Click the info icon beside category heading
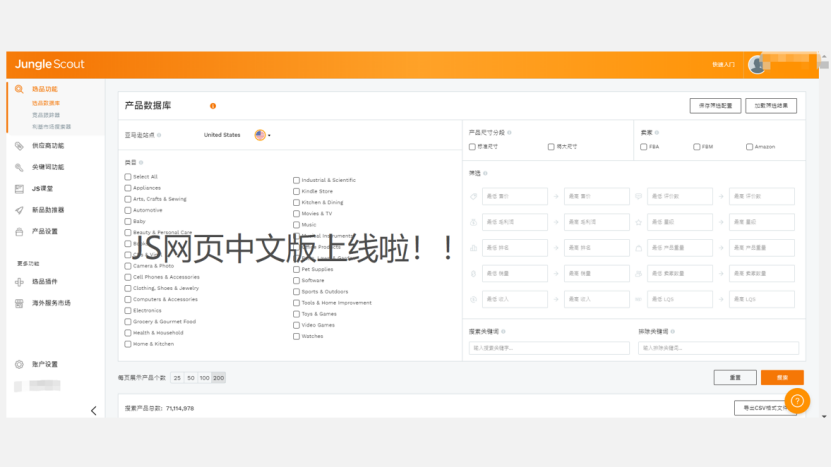The image size is (831, 467). coord(141,163)
